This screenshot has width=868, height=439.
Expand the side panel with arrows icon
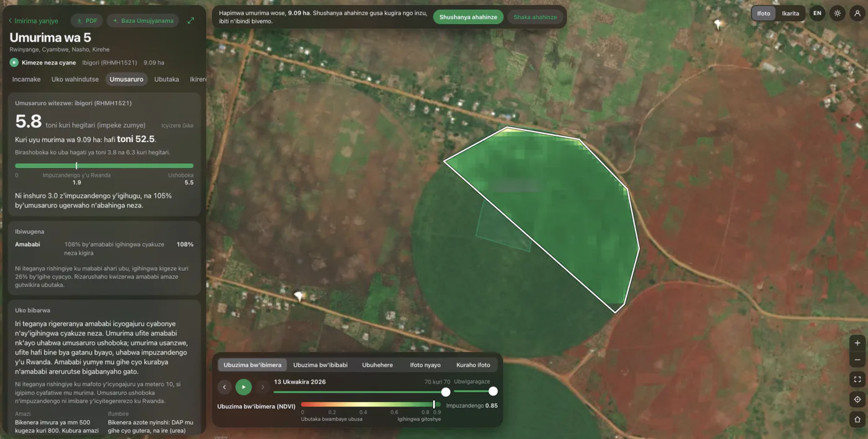pos(191,20)
